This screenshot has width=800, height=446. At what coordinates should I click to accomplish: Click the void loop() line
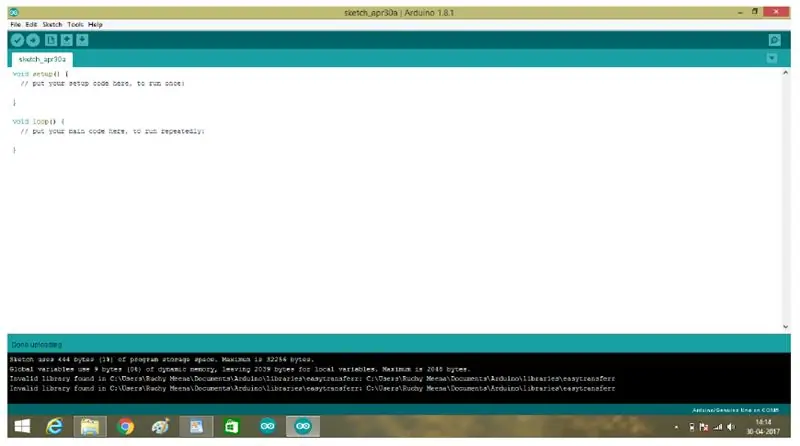pos(39,121)
